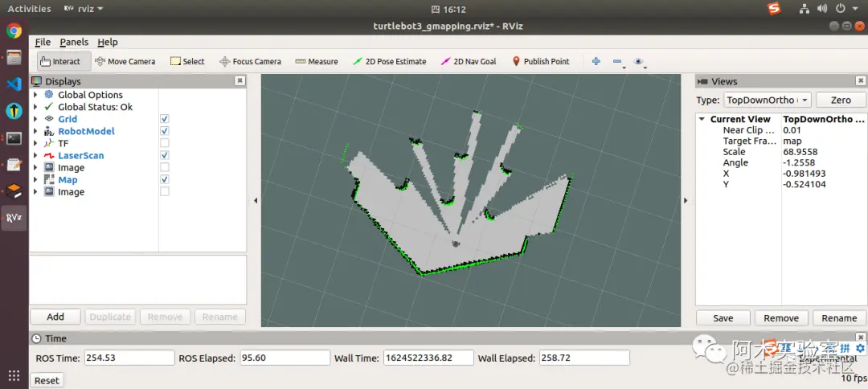Viewport: 868px width, 389px height.
Task: Activate the Select tool
Action: 187,61
